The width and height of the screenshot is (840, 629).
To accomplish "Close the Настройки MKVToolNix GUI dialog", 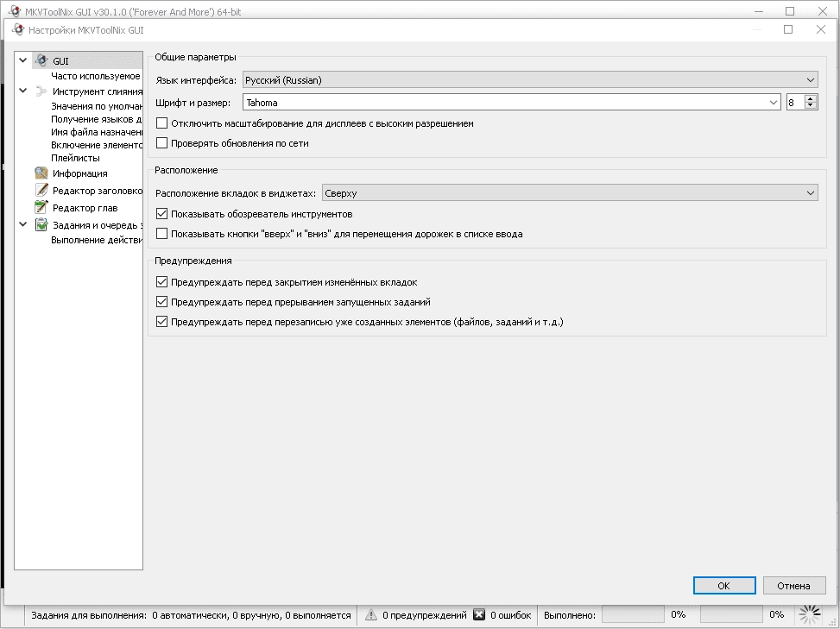I will tap(821, 29).
